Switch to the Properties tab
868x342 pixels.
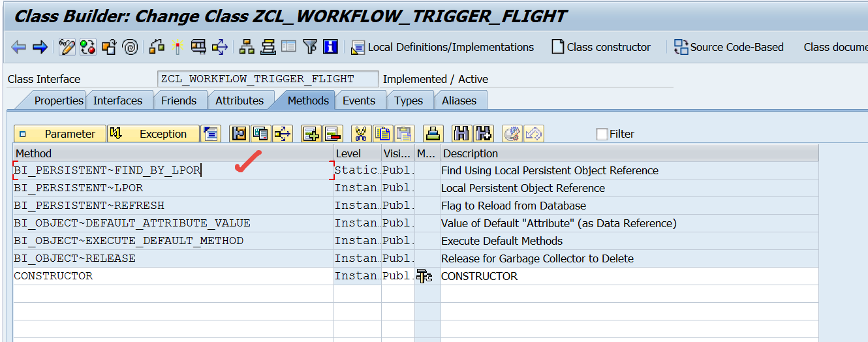pos(59,101)
